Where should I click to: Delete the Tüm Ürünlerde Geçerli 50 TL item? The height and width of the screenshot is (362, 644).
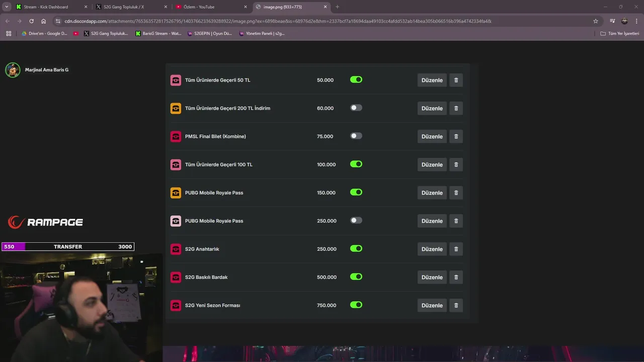point(456,80)
